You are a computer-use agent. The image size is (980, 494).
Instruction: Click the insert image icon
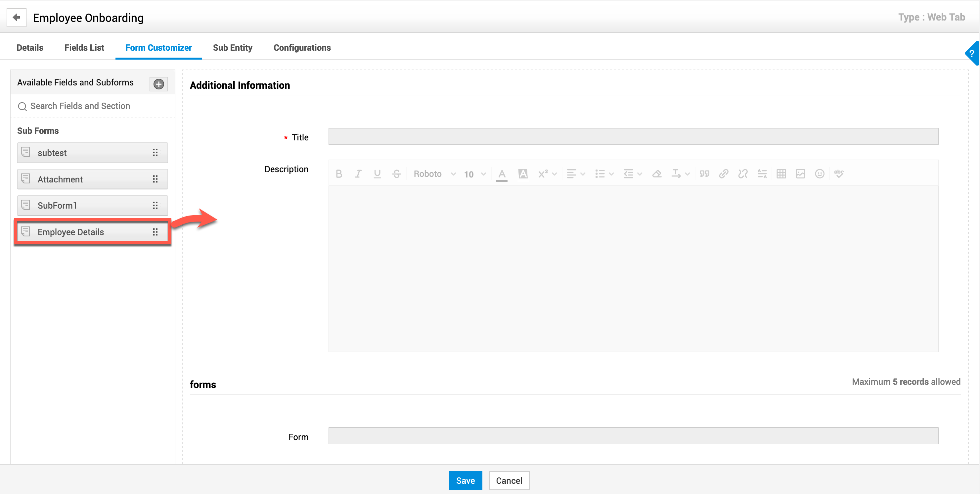(x=800, y=174)
